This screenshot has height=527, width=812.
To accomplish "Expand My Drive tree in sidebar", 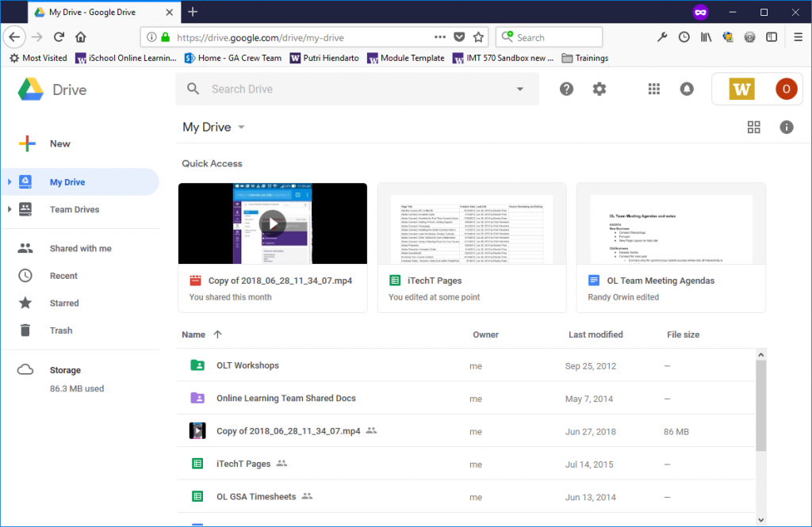I will pos(10,181).
